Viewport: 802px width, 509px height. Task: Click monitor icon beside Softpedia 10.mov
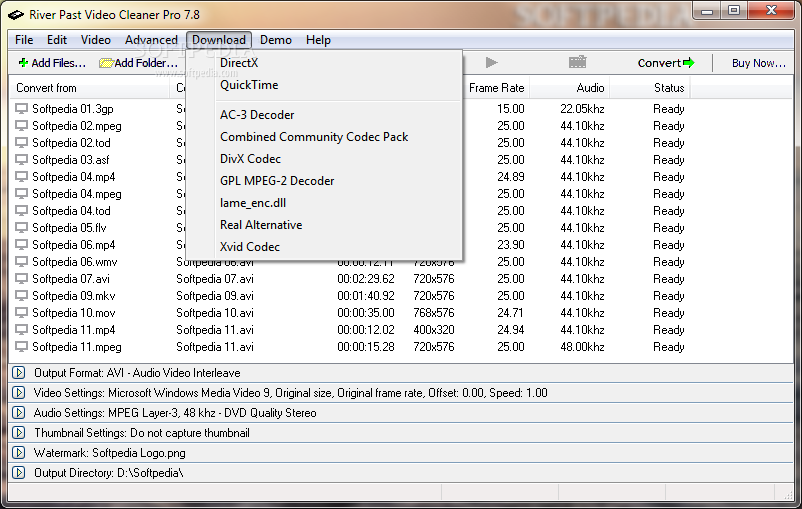(x=21, y=313)
